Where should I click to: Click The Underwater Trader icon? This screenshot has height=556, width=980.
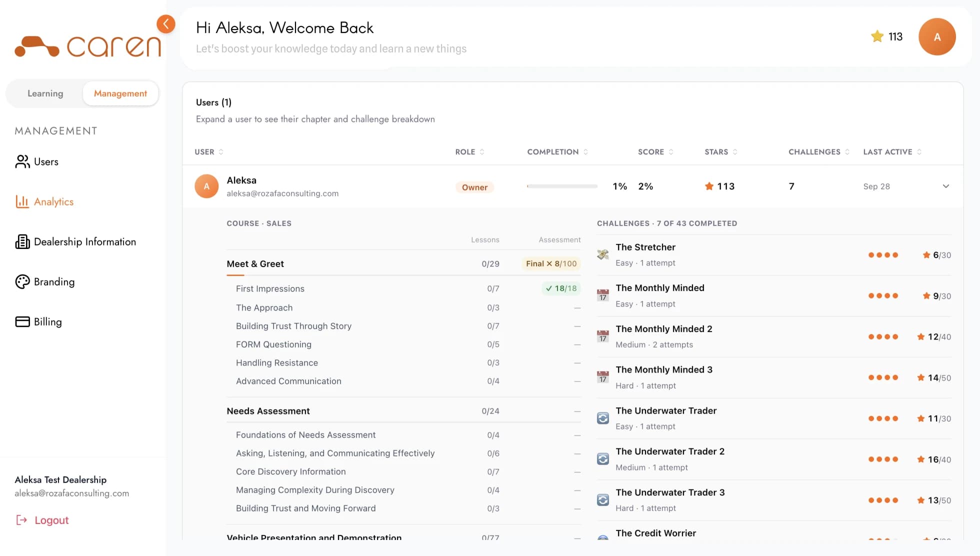pyautogui.click(x=603, y=418)
